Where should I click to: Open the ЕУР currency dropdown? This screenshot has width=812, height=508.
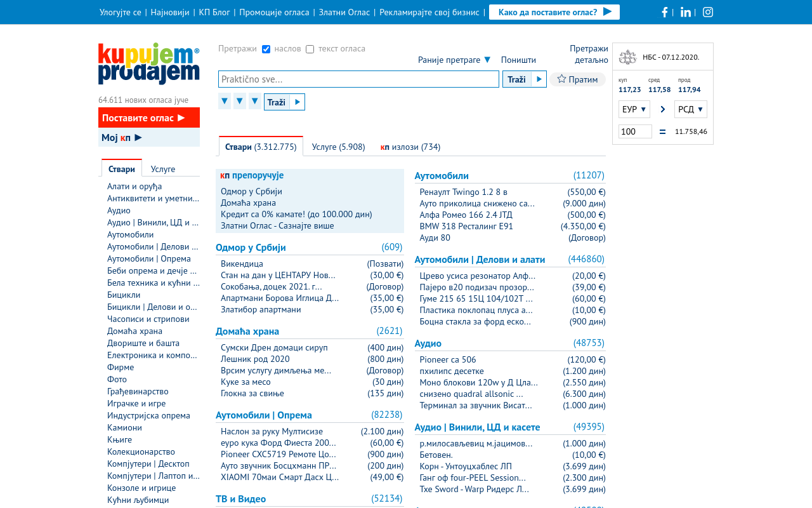coord(634,109)
